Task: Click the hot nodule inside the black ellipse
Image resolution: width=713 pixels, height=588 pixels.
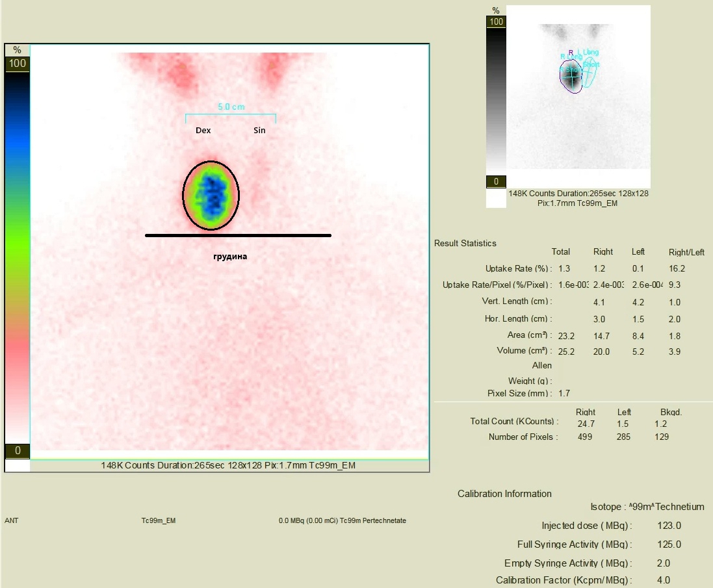Action: click(211, 194)
